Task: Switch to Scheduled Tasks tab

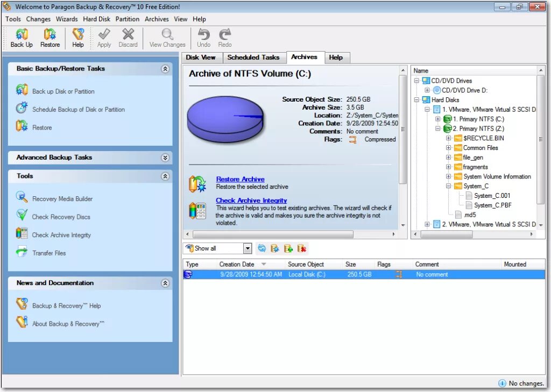Action: click(x=253, y=57)
